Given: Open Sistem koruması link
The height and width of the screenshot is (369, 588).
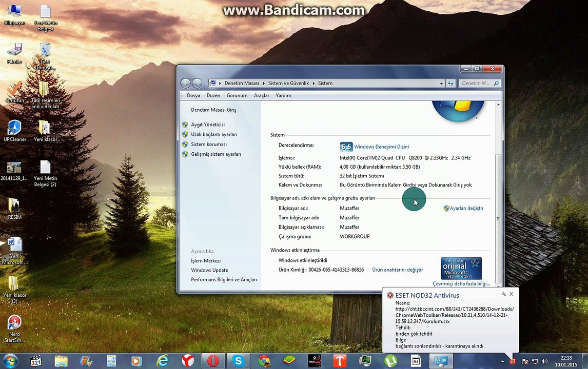Looking at the screenshot, I should (209, 144).
